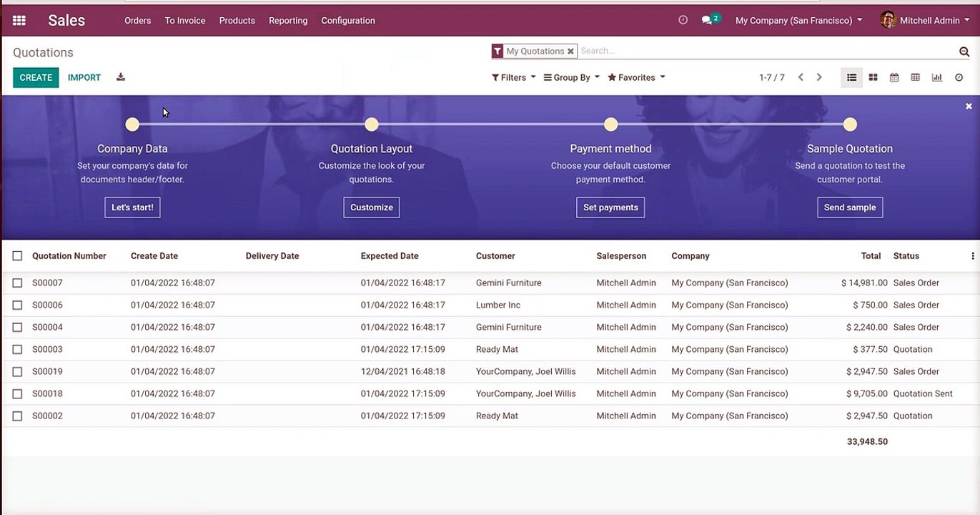The image size is (980, 515).
Task: Sort by Create Date column header
Action: click(154, 256)
